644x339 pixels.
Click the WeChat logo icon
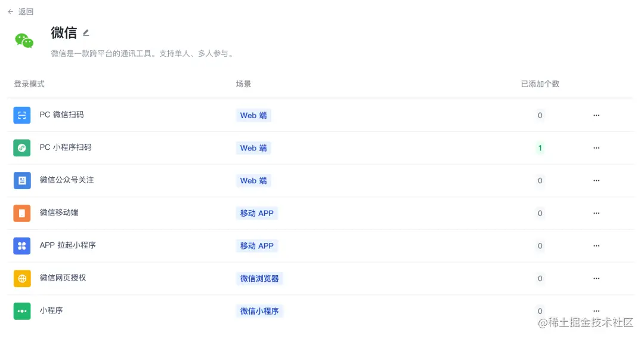pos(24,41)
